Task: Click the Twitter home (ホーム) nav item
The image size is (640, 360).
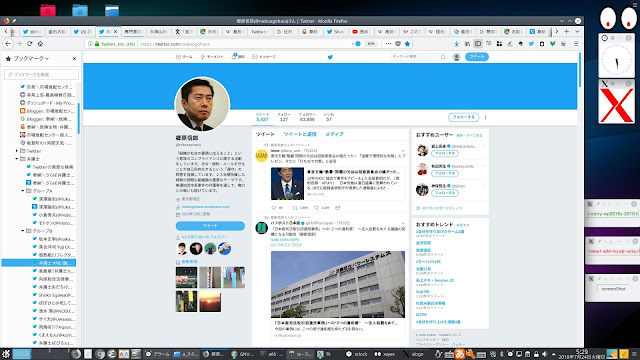Action: pos(184,57)
